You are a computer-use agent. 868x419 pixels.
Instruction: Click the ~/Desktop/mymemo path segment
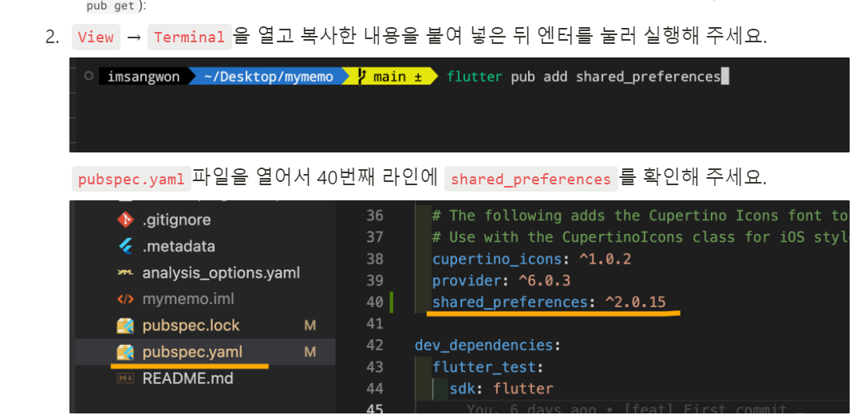[x=269, y=77]
